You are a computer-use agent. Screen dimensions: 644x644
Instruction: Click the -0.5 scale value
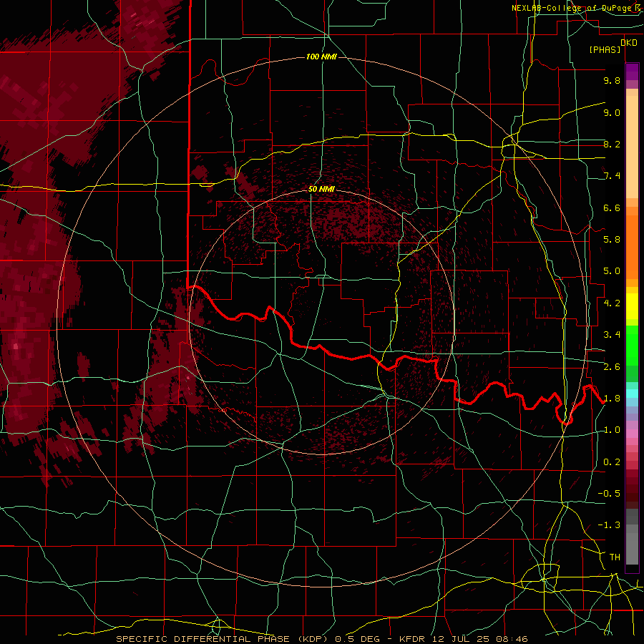click(x=609, y=494)
